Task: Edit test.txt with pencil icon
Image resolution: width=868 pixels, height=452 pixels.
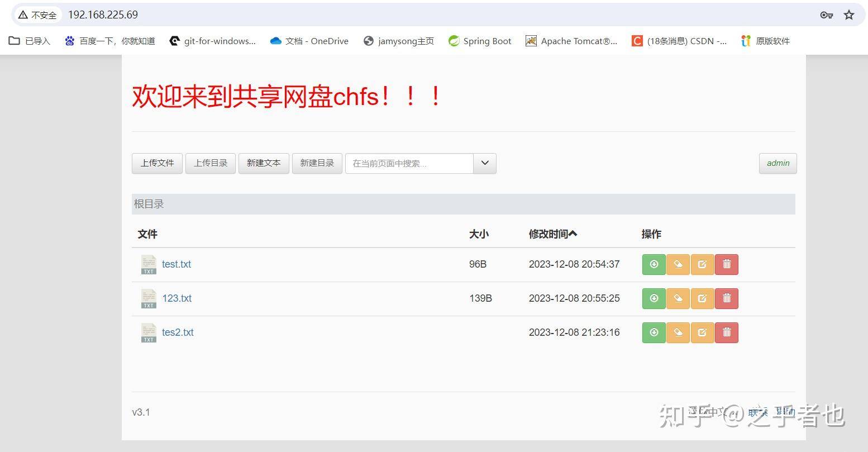Action: 702,264
